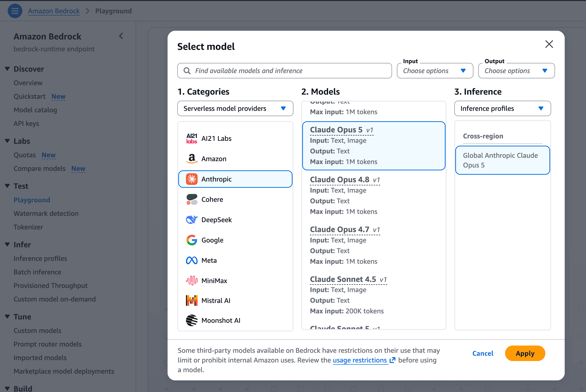Image resolution: width=586 pixels, height=392 pixels.
Task: Select the AI21 Labs provider
Action: (235, 138)
